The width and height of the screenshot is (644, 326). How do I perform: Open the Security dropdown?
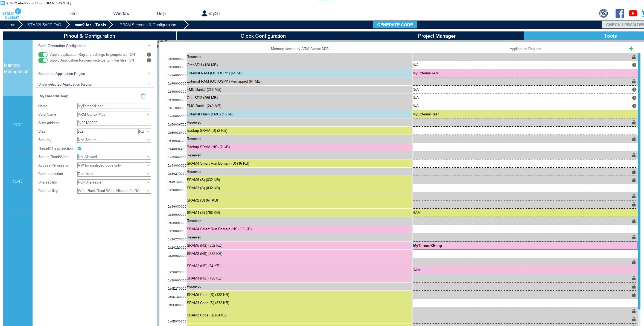(x=114, y=140)
